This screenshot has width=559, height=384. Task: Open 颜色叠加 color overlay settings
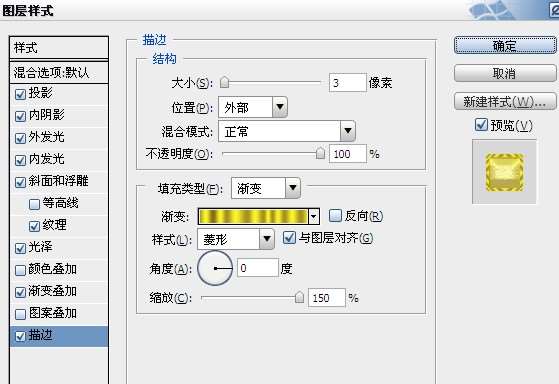pos(53,269)
